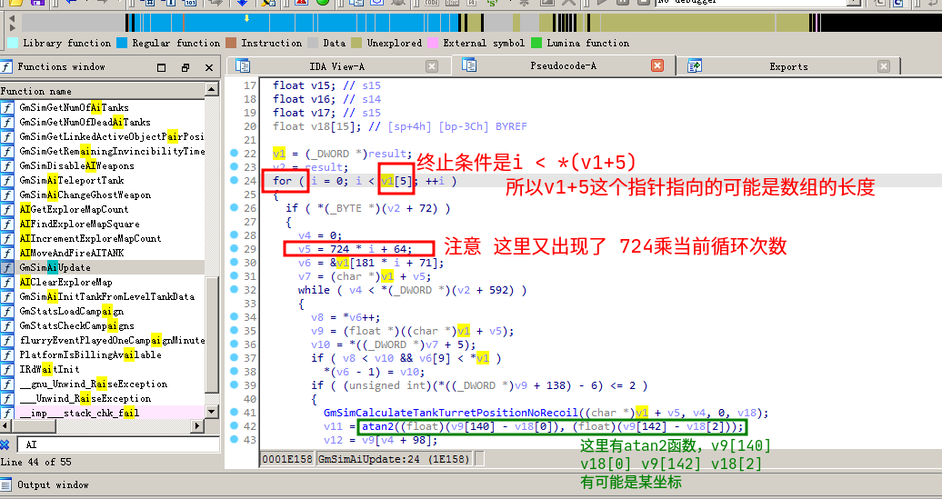Toggle breakpoint dot on line 26
The image size is (942, 499).
point(234,208)
